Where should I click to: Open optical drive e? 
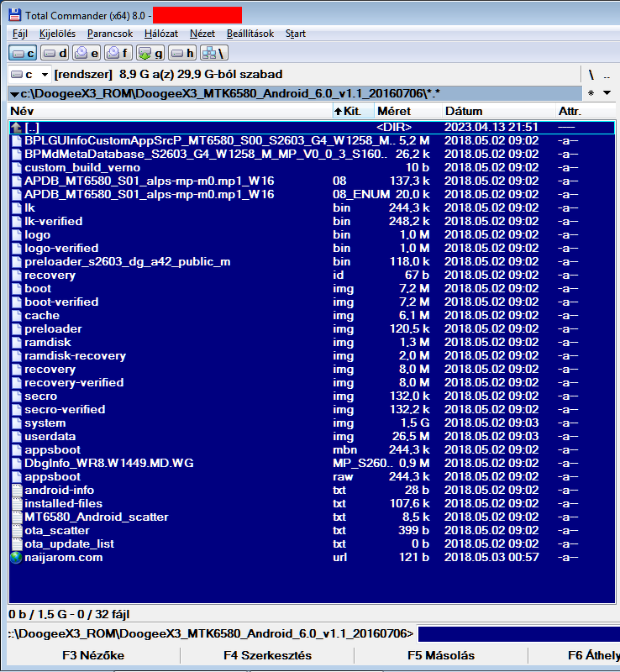[x=87, y=53]
